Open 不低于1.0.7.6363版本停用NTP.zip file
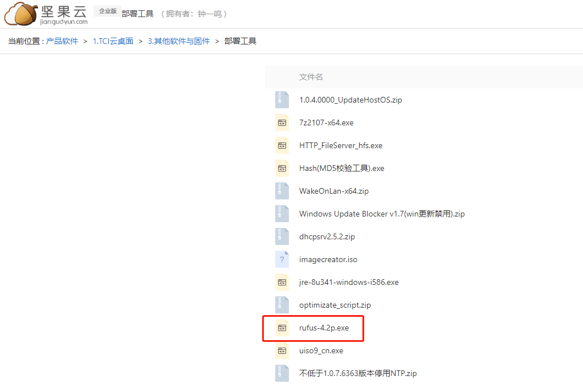The width and height of the screenshot is (583, 392). click(358, 373)
